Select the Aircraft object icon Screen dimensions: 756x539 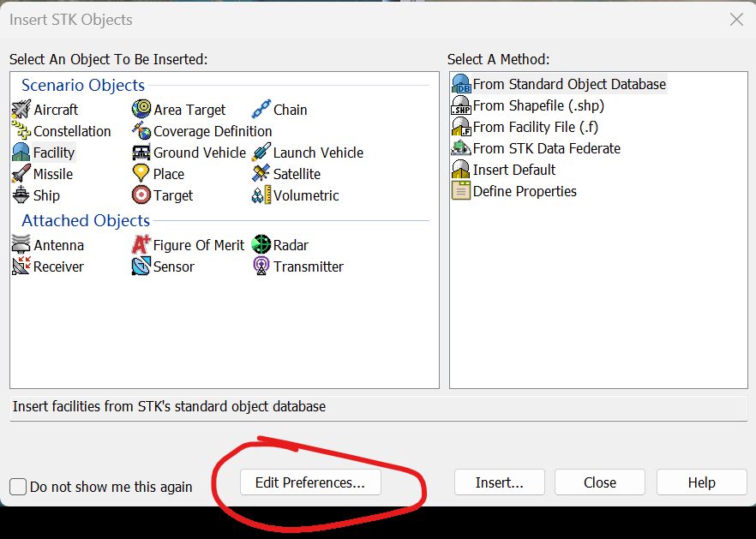(21, 110)
